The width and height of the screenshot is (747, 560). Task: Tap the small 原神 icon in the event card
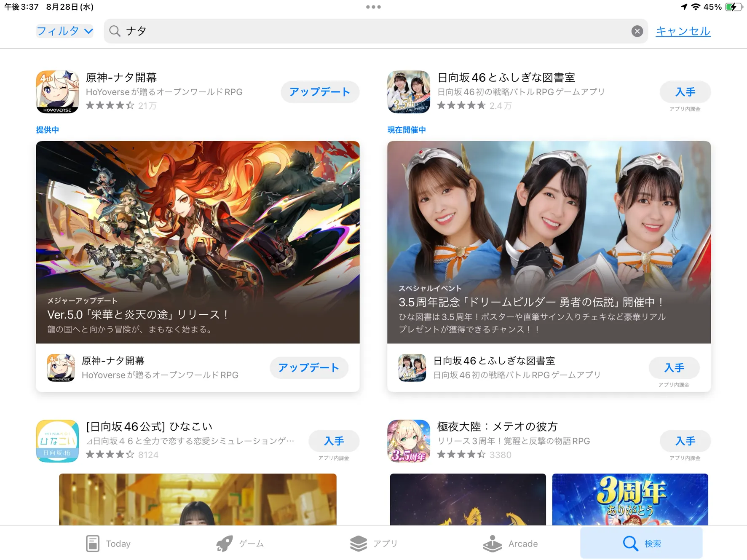[61, 368]
